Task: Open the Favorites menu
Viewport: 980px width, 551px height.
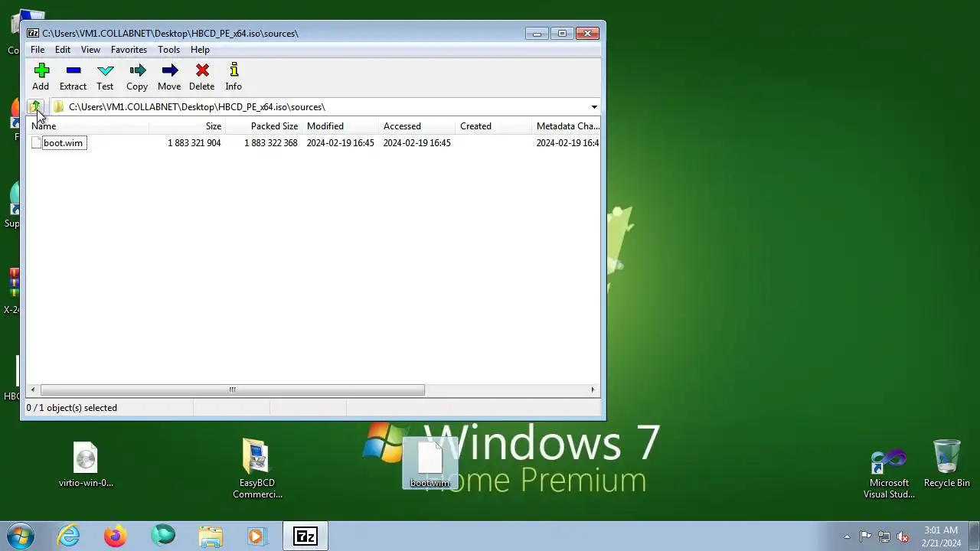Action: (129, 50)
